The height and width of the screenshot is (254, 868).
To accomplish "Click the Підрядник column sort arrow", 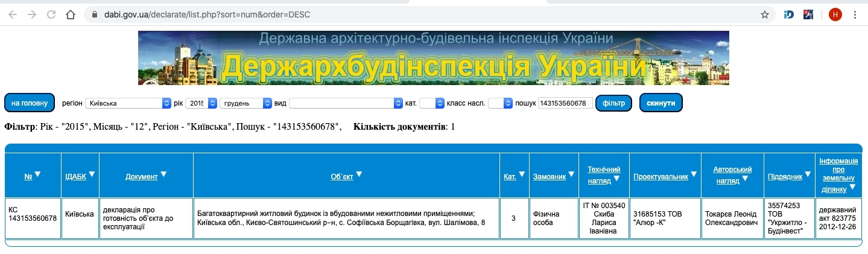I will pyautogui.click(x=808, y=174).
